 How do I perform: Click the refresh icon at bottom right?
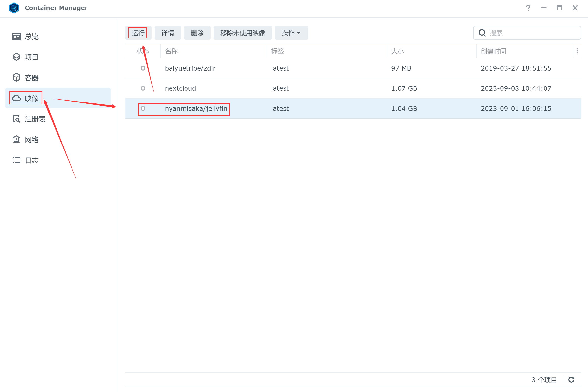pos(571,380)
